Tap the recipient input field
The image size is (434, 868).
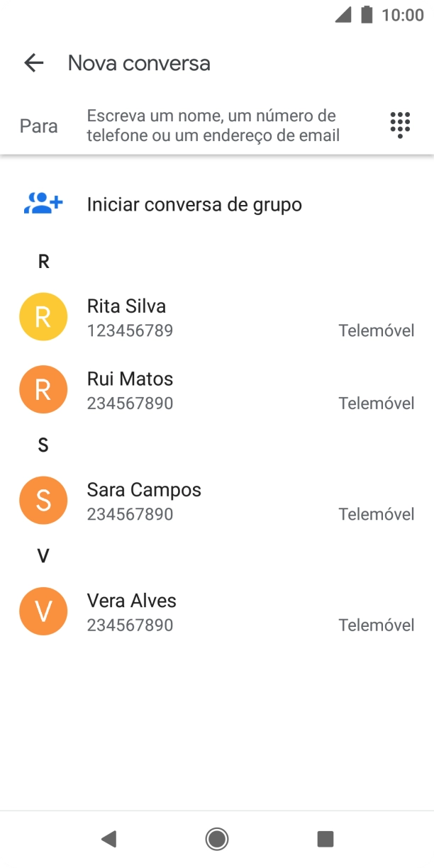(213, 125)
